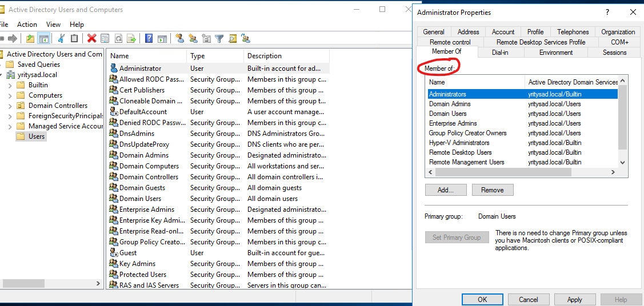Image resolution: width=644 pixels, height=306 pixels.
Task: Click the Guest user account icon
Action: [114, 253]
